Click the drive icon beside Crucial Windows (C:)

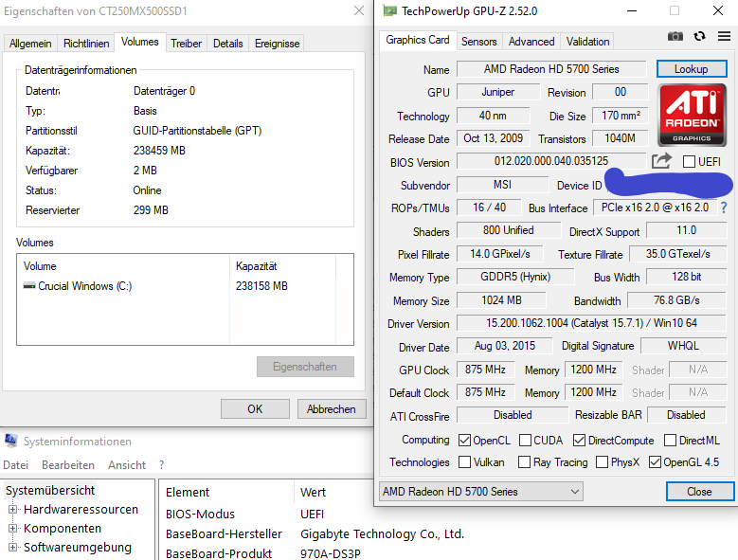(x=29, y=285)
